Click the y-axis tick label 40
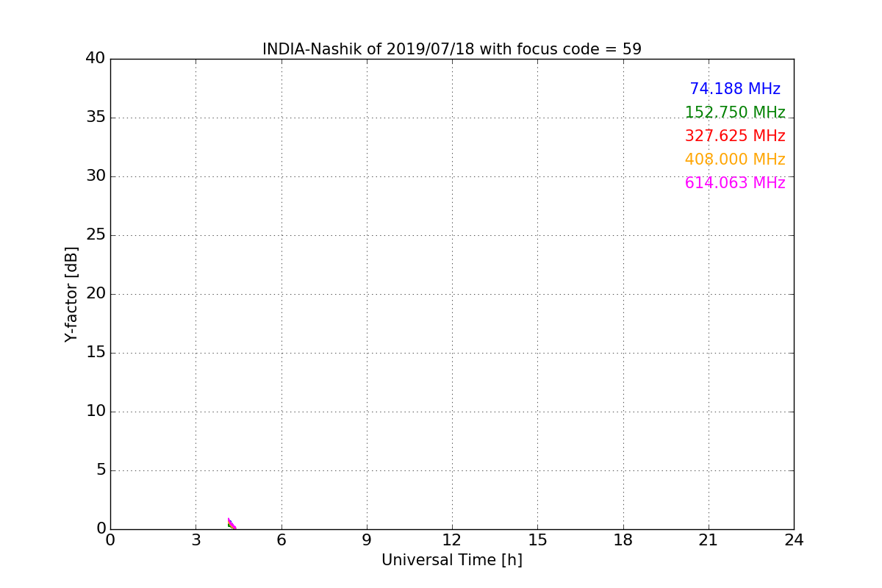Image resolution: width=882 pixels, height=588 pixels. click(x=96, y=58)
